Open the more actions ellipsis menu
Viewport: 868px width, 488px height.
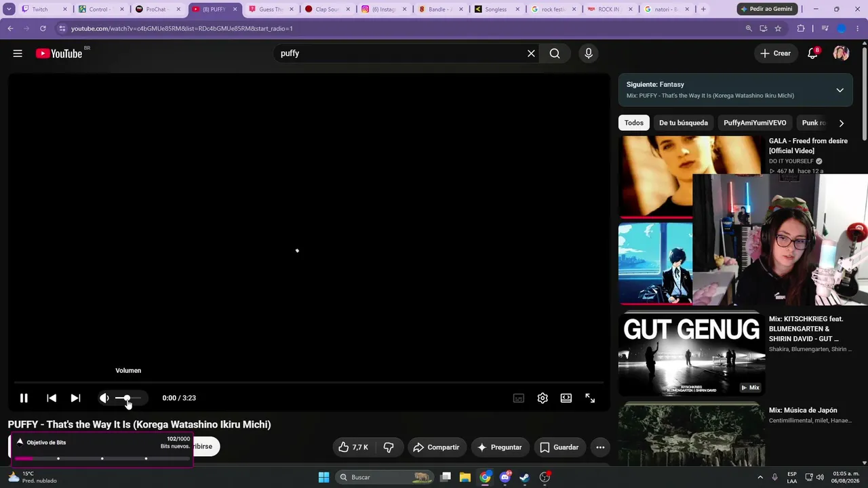tap(600, 447)
